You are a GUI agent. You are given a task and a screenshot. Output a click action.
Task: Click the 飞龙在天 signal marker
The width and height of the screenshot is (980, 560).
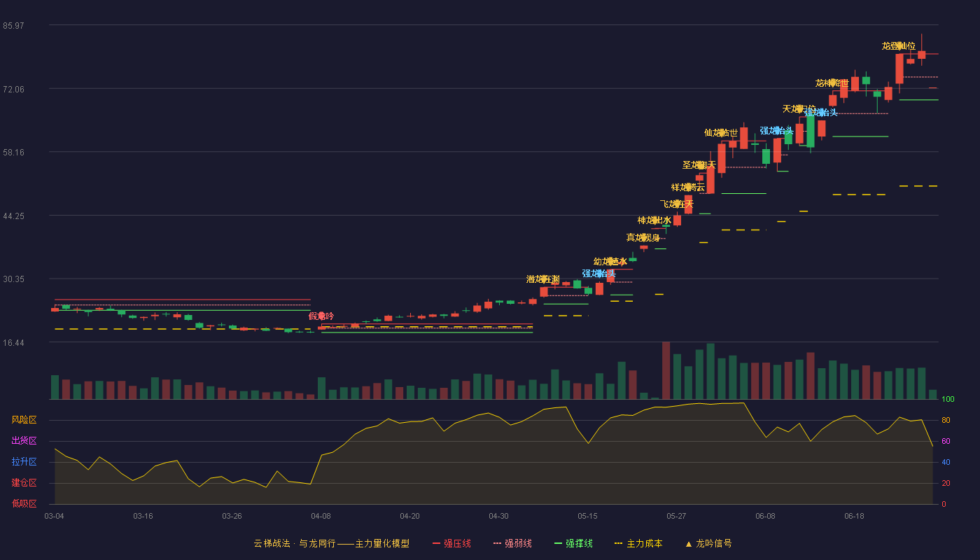[x=677, y=204]
